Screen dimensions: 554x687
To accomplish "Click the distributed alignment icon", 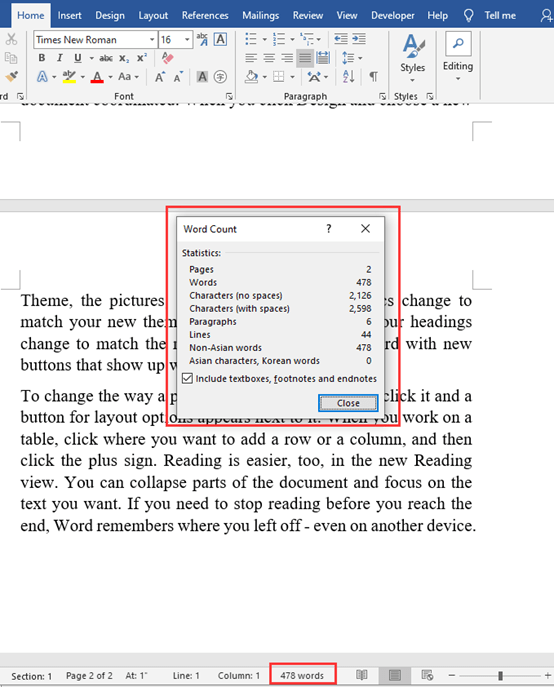I will pyautogui.click(x=323, y=58).
